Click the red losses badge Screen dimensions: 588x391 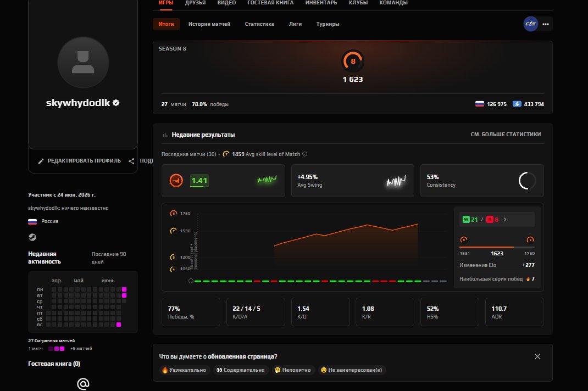coord(490,220)
